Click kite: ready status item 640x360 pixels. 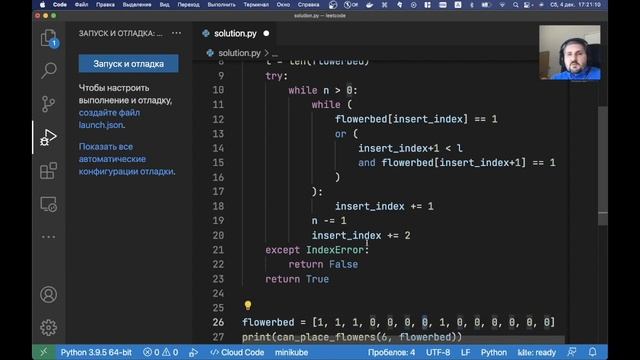pyautogui.click(x=536, y=352)
